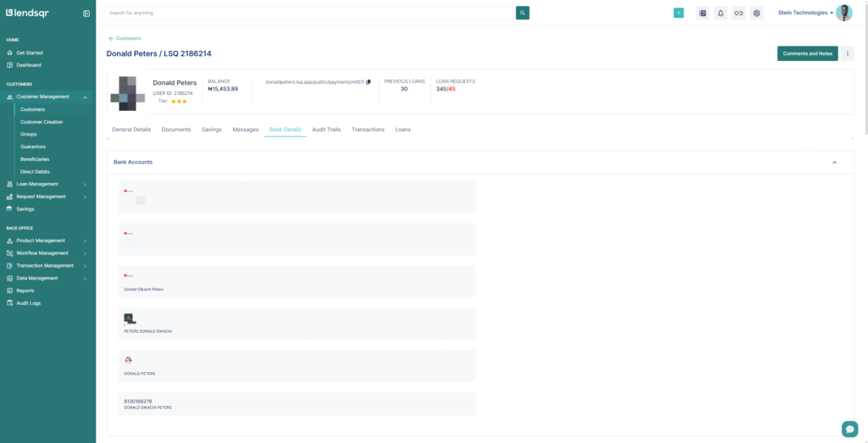Open the notifications bell

click(x=721, y=13)
